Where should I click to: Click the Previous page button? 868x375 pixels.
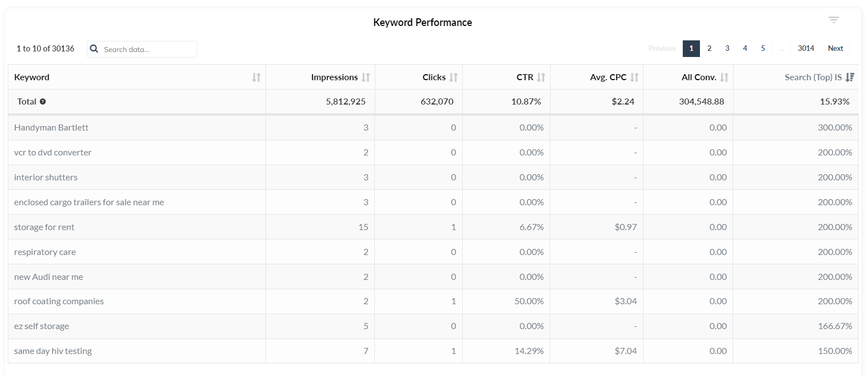(662, 49)
